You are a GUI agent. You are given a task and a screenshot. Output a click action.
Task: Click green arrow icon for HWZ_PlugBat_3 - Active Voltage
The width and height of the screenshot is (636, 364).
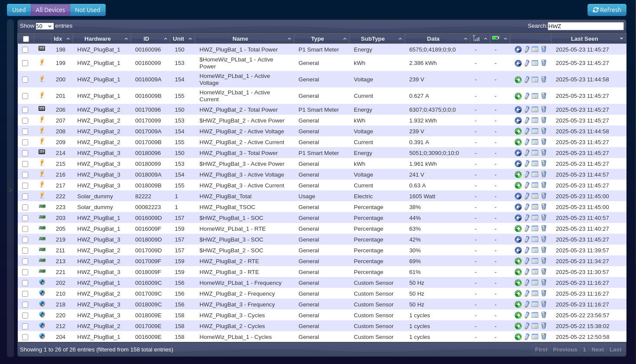coord(518,175)
